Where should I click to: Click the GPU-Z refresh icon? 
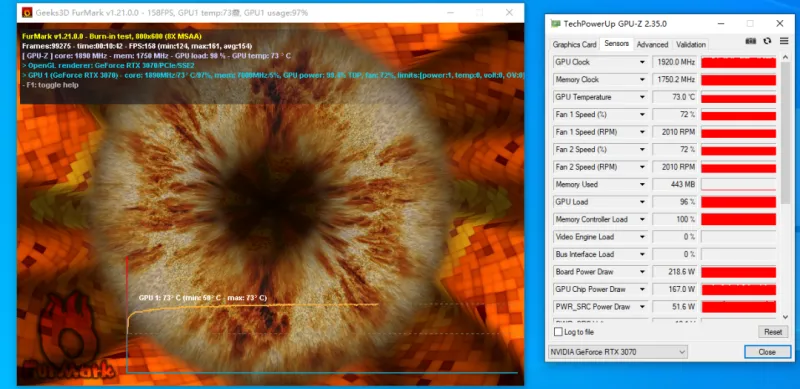click(x=767, y=41)
